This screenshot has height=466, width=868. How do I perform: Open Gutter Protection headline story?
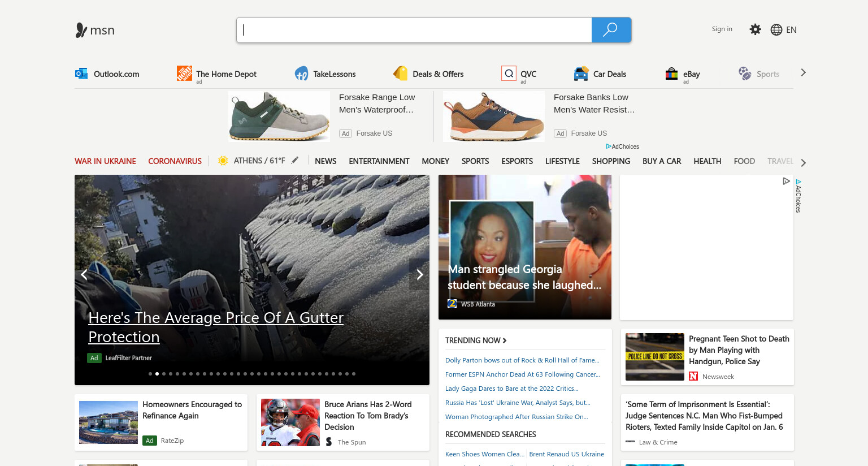point(216,327)
